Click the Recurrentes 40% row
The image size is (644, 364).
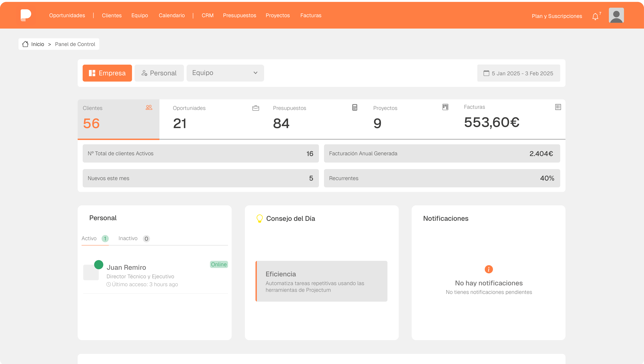tap(442, 178)
